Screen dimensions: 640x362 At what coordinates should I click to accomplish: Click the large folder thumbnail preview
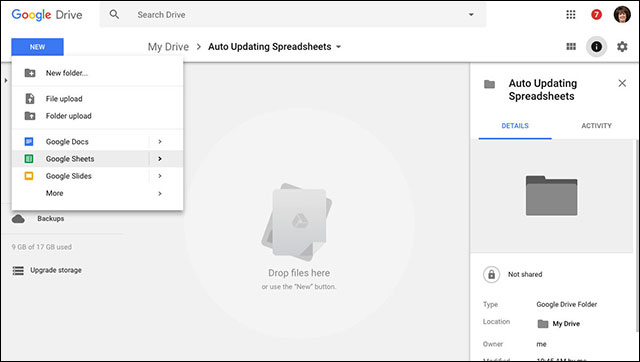(x=551, y=196)
